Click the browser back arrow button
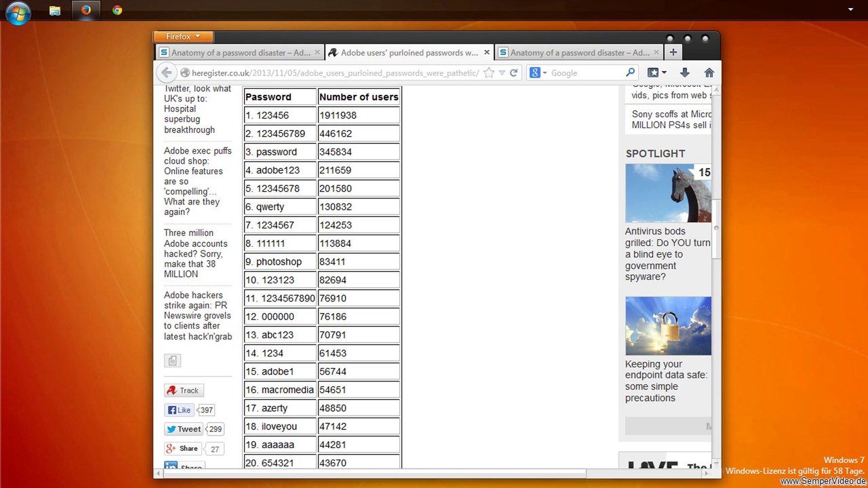Viewport: 868px width, 488px height. pos(166,73)
